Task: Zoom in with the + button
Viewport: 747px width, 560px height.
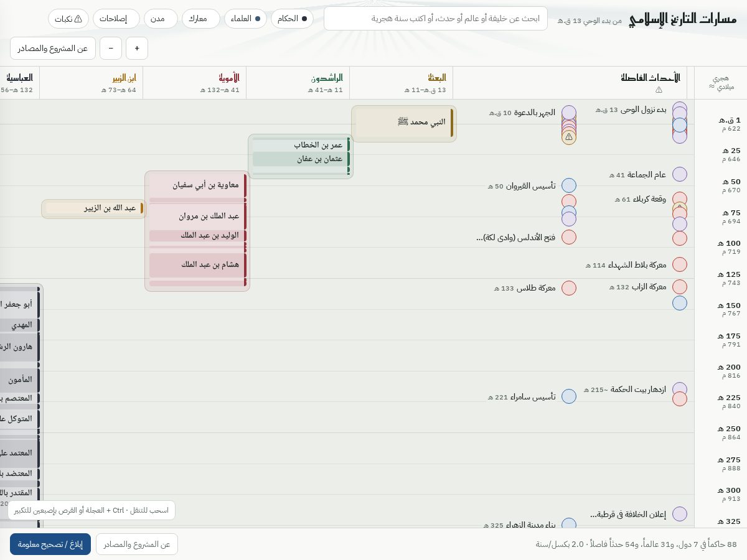Action: coord(137,49)
